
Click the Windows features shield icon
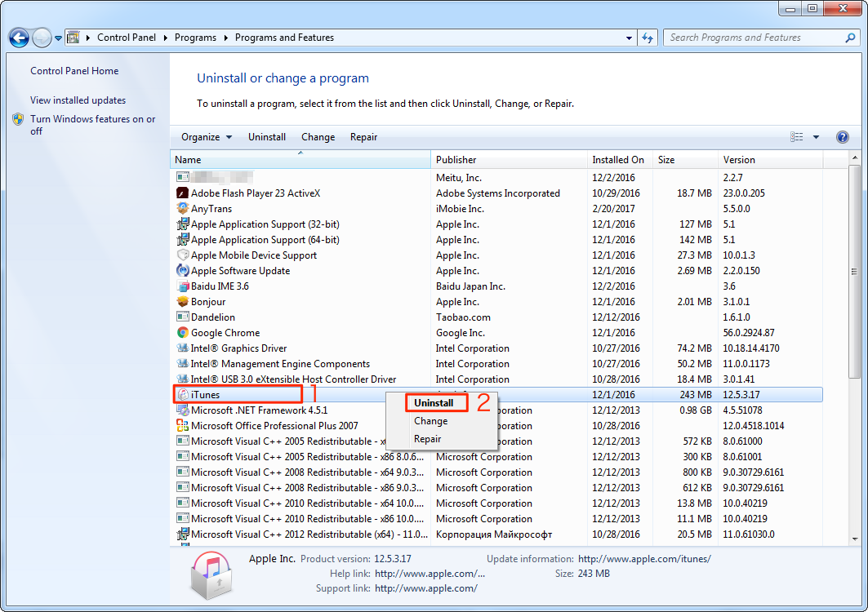[18, 119]
